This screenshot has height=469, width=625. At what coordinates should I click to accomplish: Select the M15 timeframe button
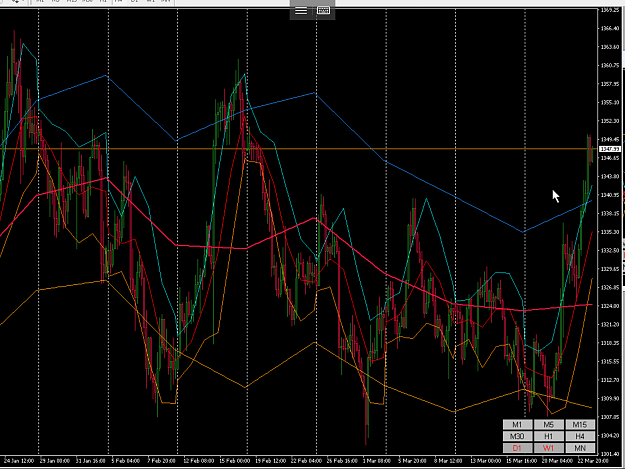[580, 425]
